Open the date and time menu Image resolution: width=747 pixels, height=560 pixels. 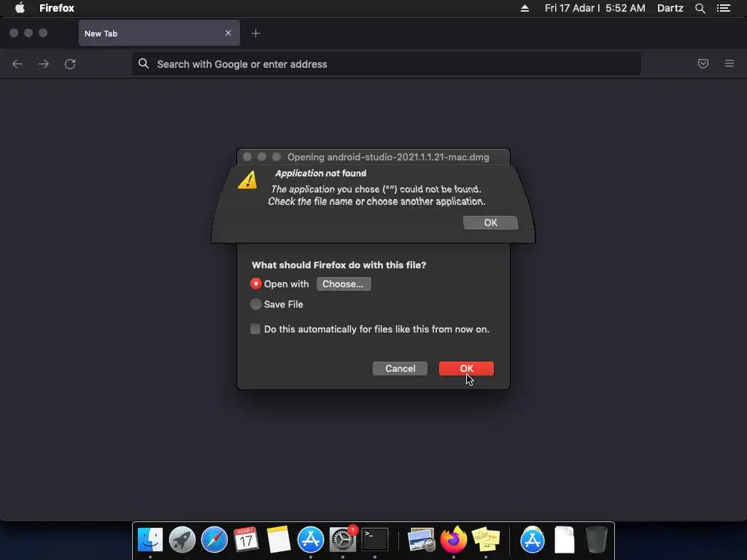coord(595,8)
